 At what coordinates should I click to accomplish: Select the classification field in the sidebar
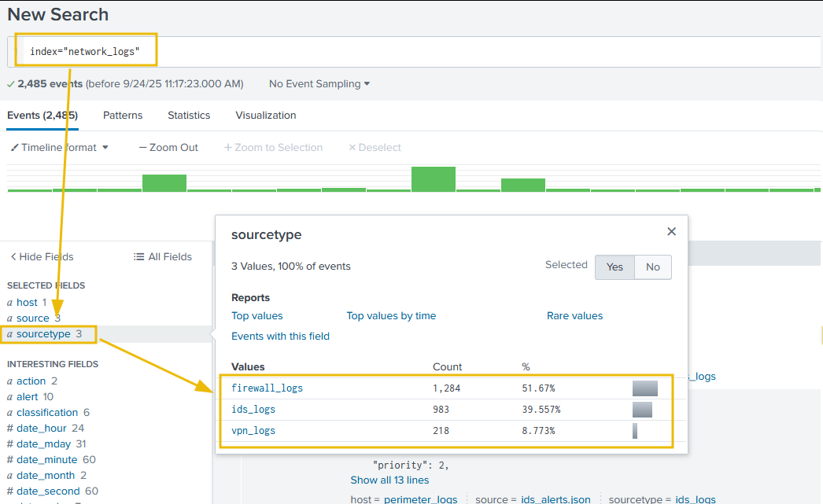point(47,413)
